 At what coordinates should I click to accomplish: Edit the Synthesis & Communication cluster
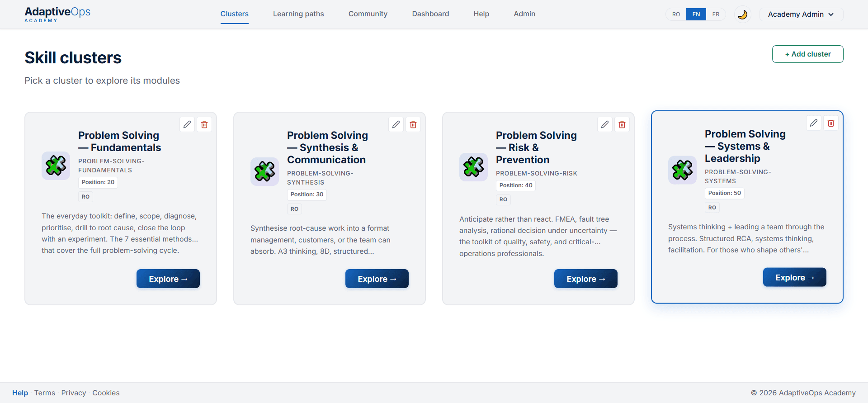pyautogui.click(x=396, y=124)
